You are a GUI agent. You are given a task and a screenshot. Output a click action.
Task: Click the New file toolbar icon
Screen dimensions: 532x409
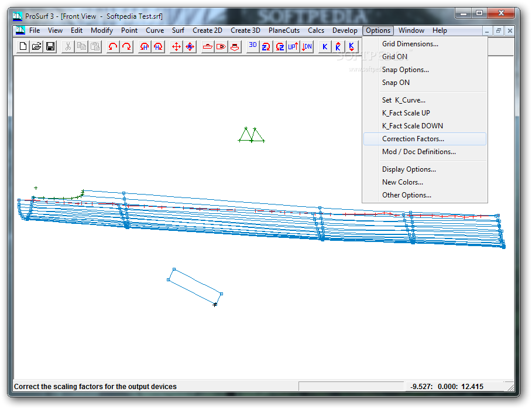tap(23, 46)
